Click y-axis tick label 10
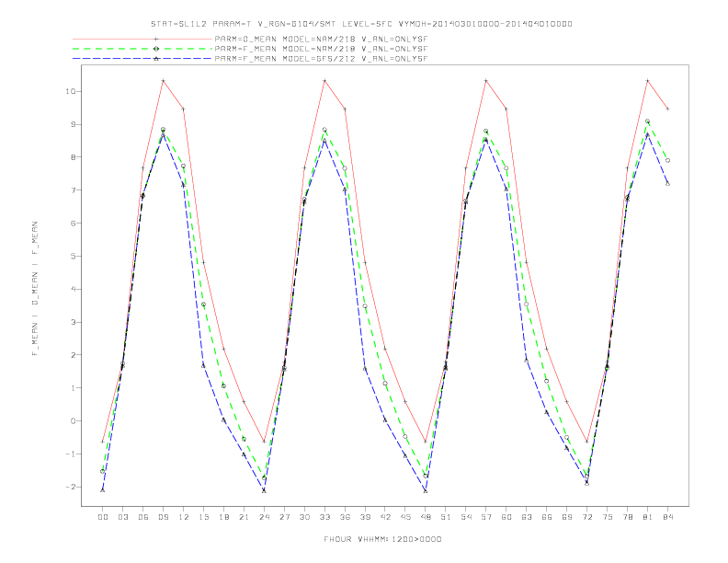Screen dimensions: 728x563 point(70,91)
